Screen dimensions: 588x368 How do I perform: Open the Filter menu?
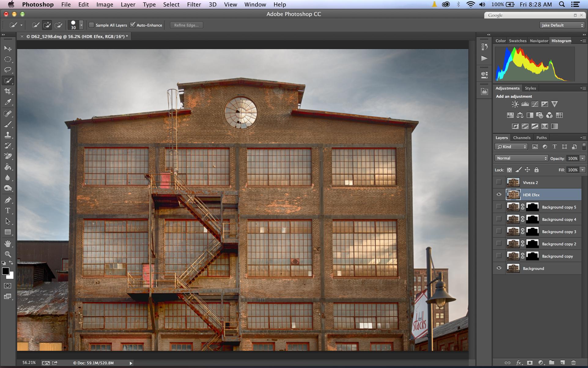pyautogui.click(x=194, y=5)
